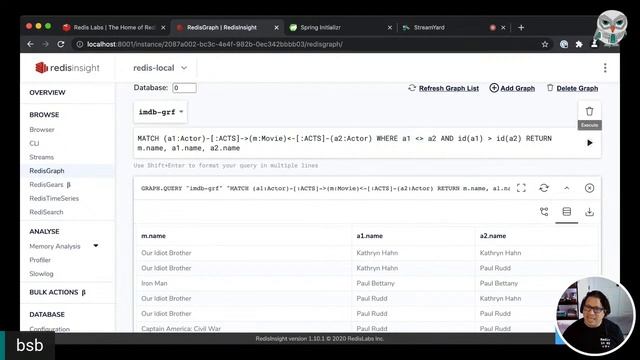The image size is (640, 360).
Task: Close the Spring Initializr tab
Action: coord(390,27)
